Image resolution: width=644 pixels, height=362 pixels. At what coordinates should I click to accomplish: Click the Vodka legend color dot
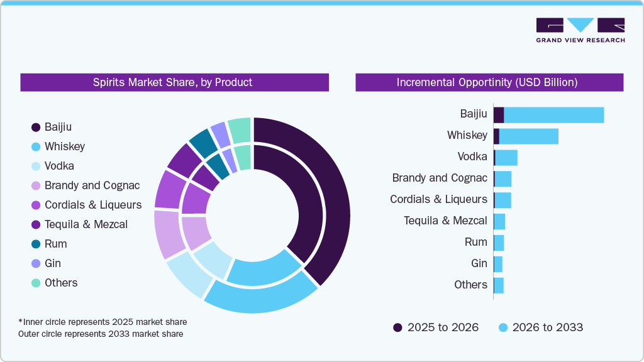pyautogui.click(x=36, y=166)
